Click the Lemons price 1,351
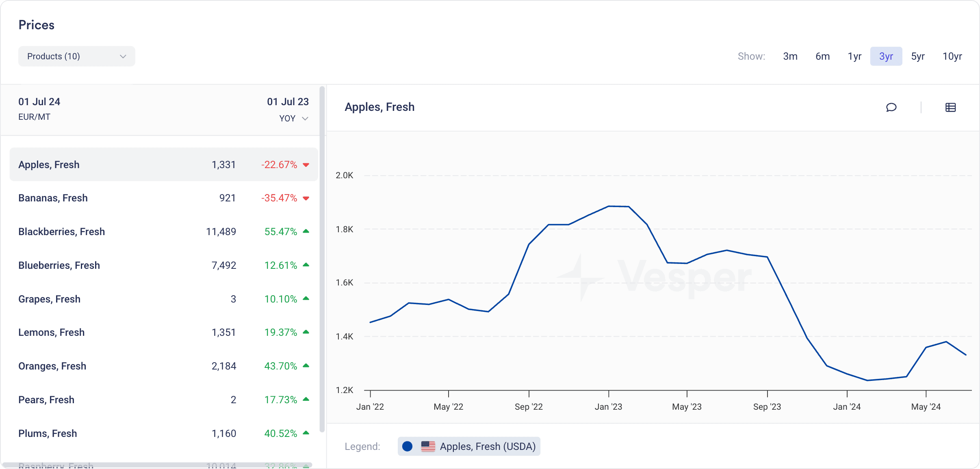The height and width of the screenshot is (469, 980). point(223,332)
